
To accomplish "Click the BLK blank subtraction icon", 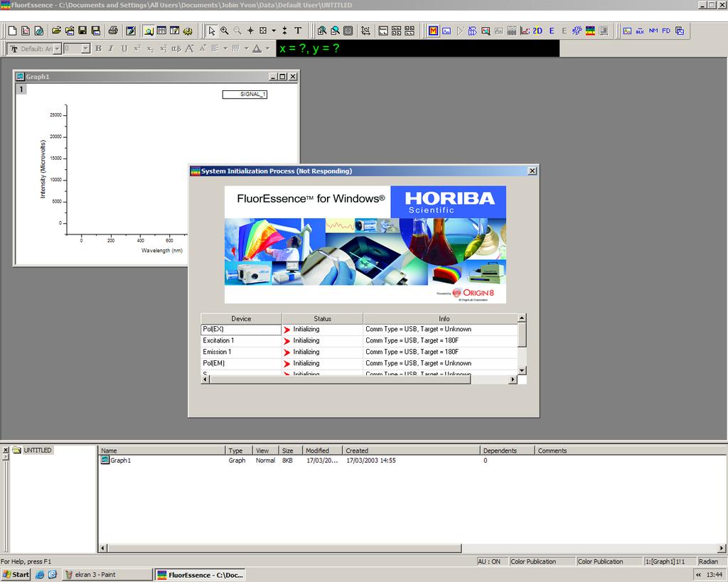I will pyautogui.click(x=641, y=31).
